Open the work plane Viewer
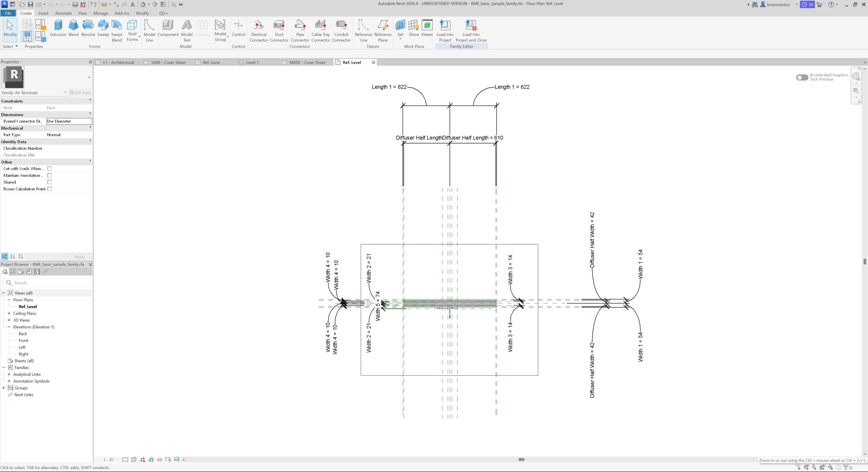This screenshot has height=472, width=868. click(427, 28)
